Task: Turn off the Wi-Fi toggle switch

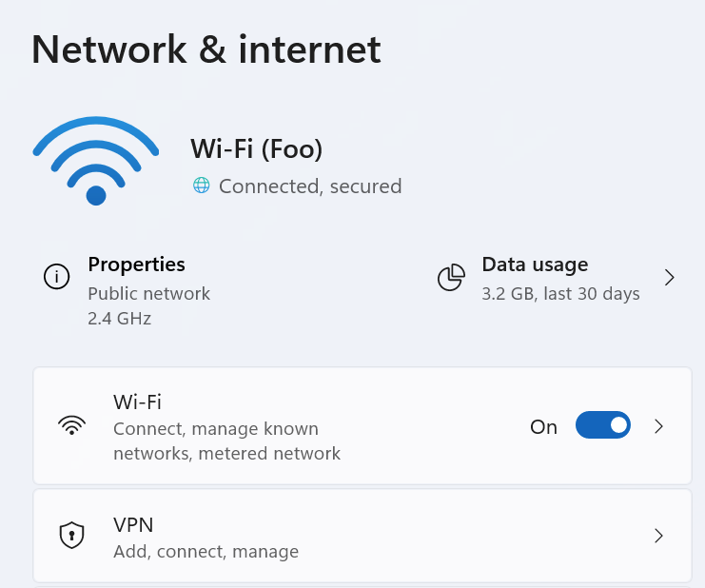Action: tap(603, 424)
